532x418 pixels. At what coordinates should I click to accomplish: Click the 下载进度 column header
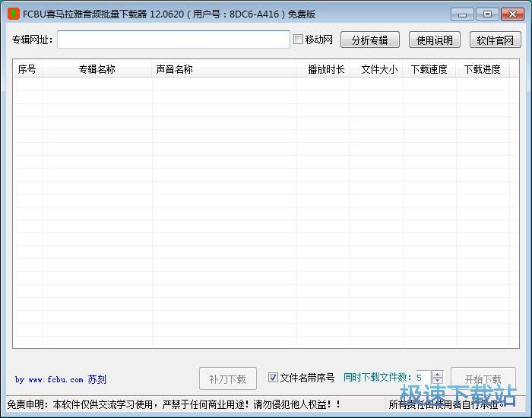click(482, 69)
